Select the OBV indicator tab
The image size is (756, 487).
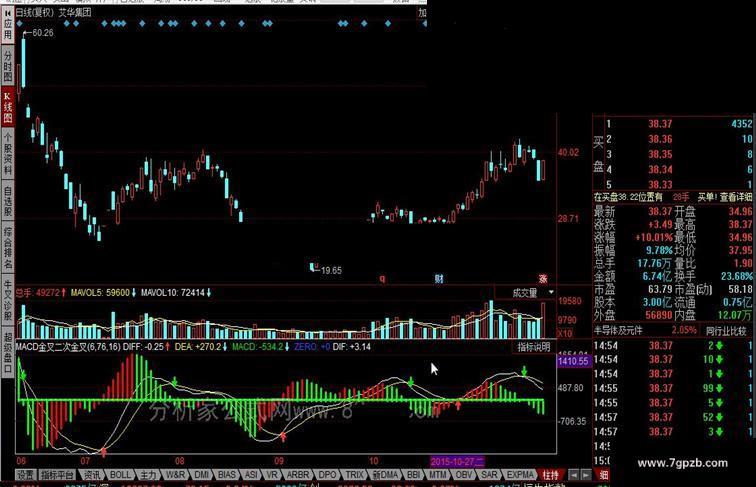click(x=464, y=475)
